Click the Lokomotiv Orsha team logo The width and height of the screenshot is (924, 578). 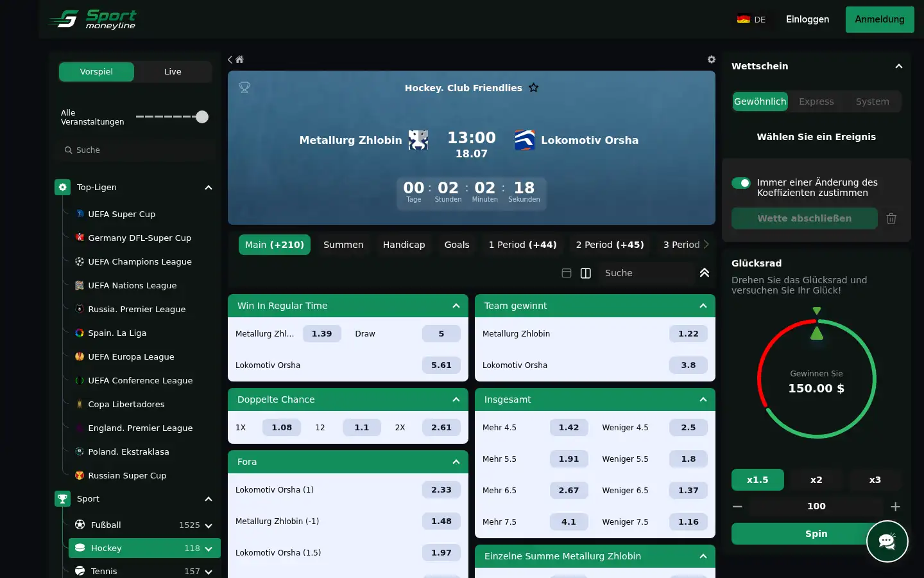pyautogui.click(x=524, y=140)
